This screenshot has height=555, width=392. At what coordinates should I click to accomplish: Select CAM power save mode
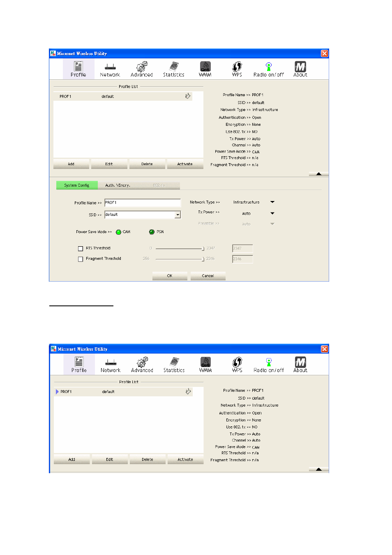tap(118, 232)
